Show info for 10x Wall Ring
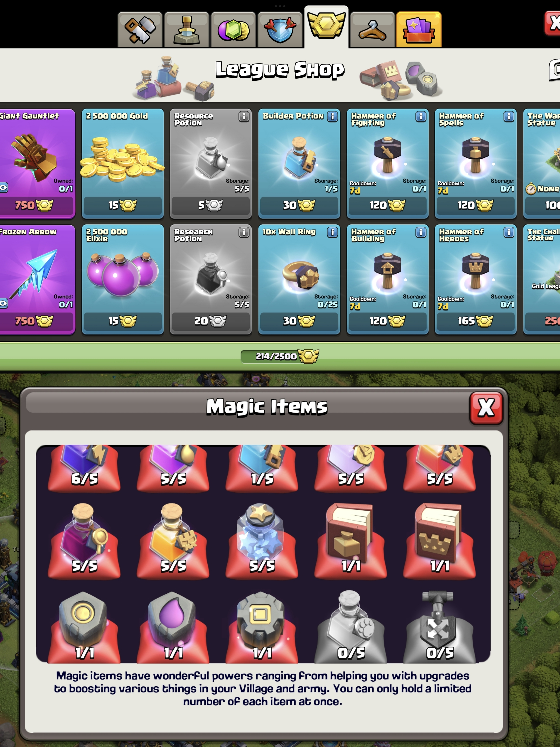 point(332,232)
